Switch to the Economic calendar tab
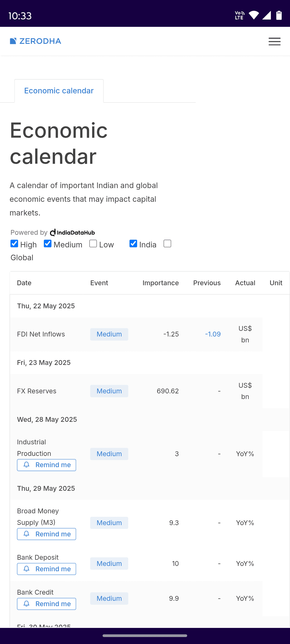 point(59,91)
